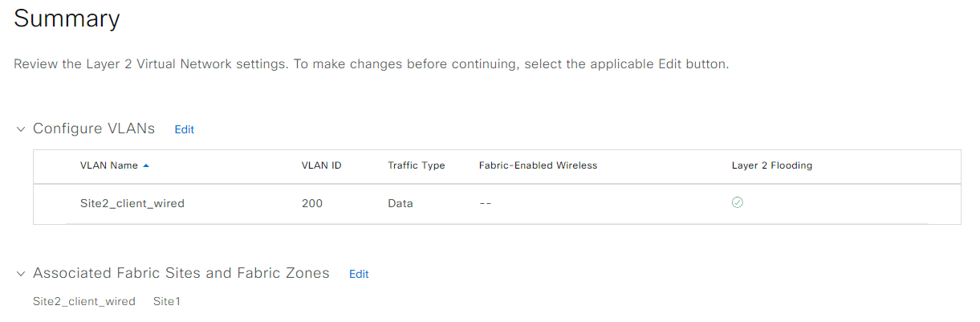Select the VLAN ID column header
Screen dimensions: 980x322
(321, 165)
